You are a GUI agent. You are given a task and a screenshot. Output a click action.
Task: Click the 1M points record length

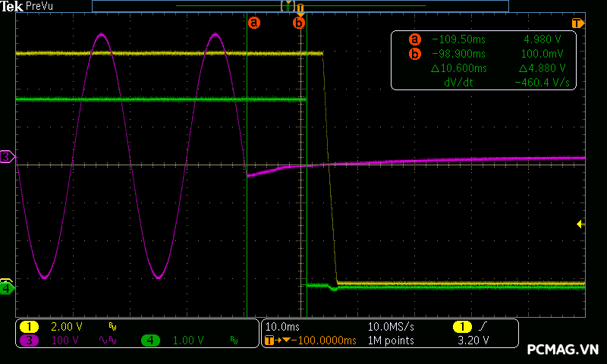[x=391, y=340]
